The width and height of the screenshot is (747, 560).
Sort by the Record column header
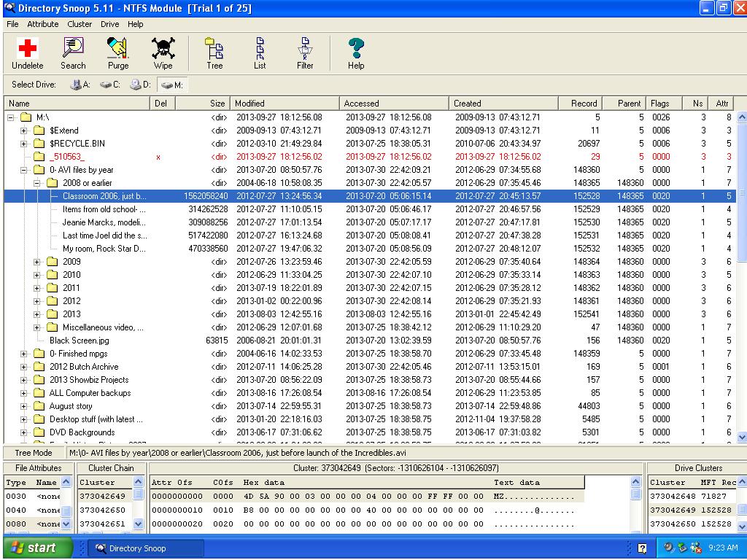580,104
